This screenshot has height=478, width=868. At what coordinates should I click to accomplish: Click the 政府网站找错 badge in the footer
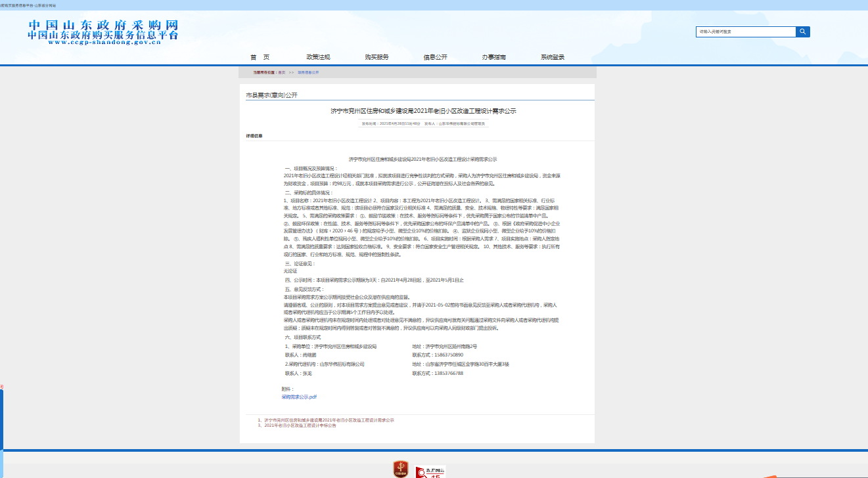tap(430, 471)
